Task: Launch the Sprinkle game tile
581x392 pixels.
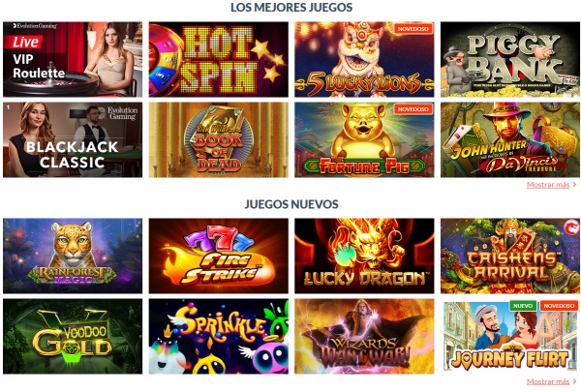Action: tap(219, 337)
